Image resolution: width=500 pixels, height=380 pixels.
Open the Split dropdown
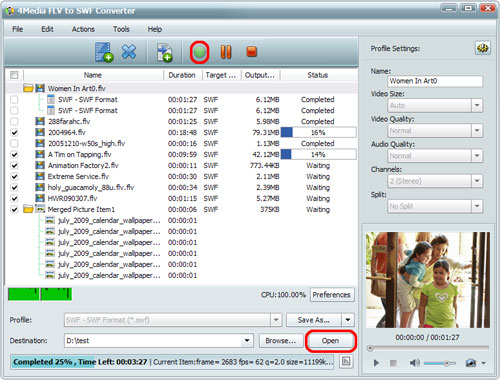(477, 206)
